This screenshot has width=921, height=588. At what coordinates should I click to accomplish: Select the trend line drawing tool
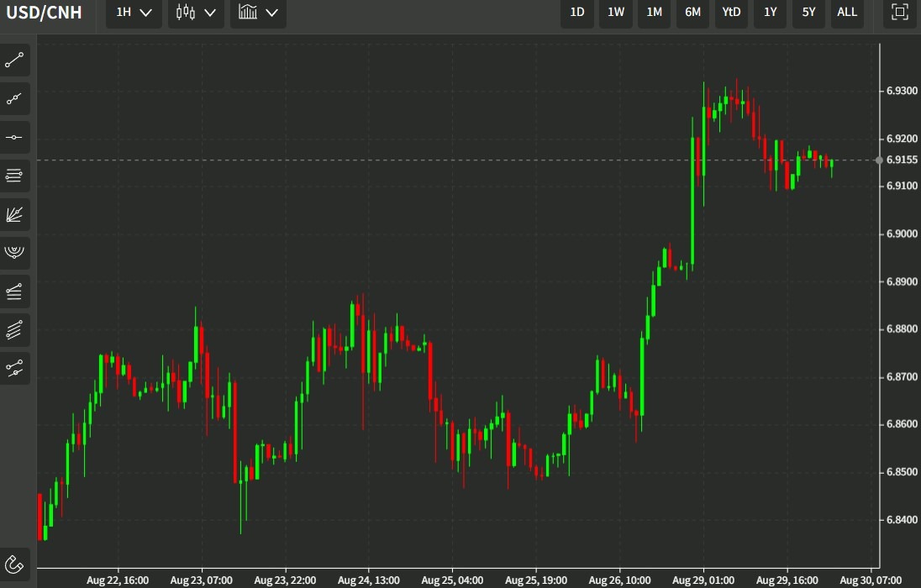(14, 60)
